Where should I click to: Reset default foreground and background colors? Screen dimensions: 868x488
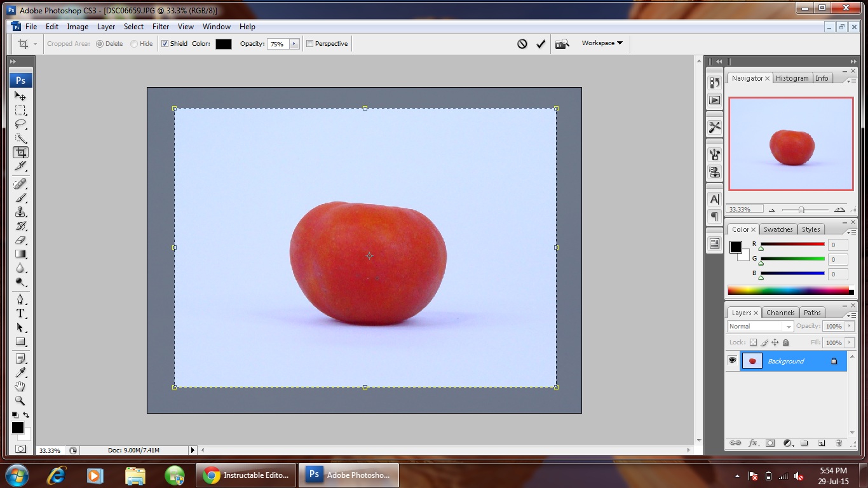(x=15, y=415)
